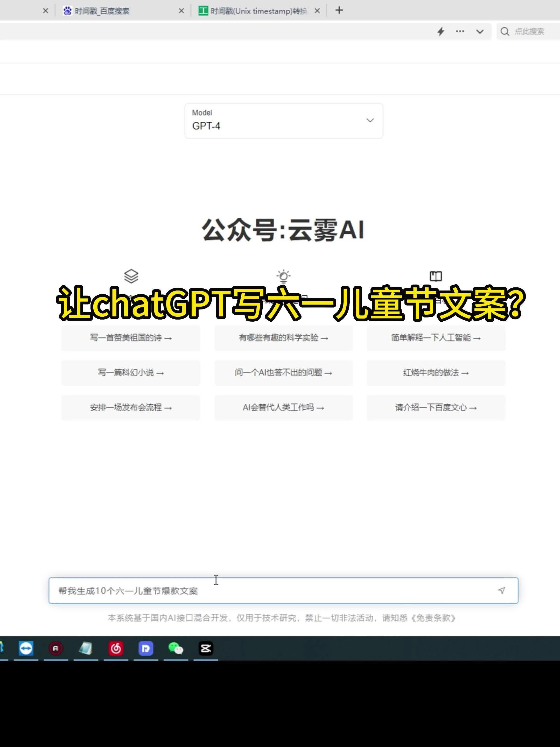
Task: Click the notepad taskbar icon
Action: (86, 648)
